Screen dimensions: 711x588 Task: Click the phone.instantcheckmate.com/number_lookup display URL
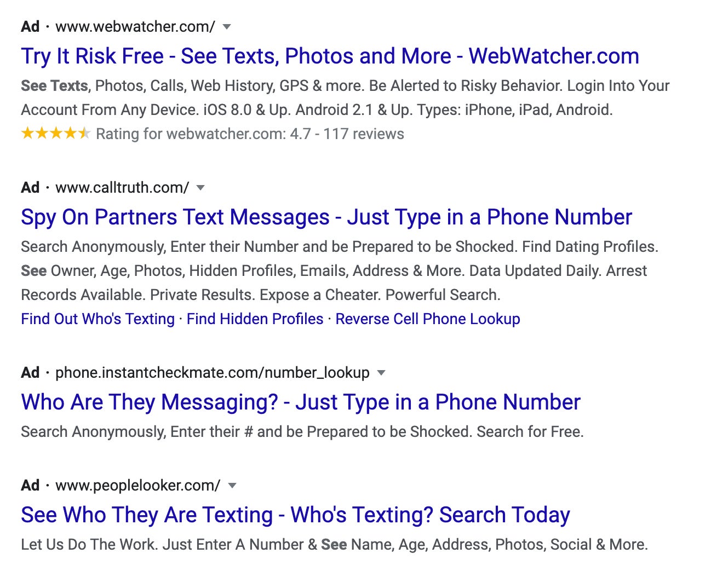(213, 372)
